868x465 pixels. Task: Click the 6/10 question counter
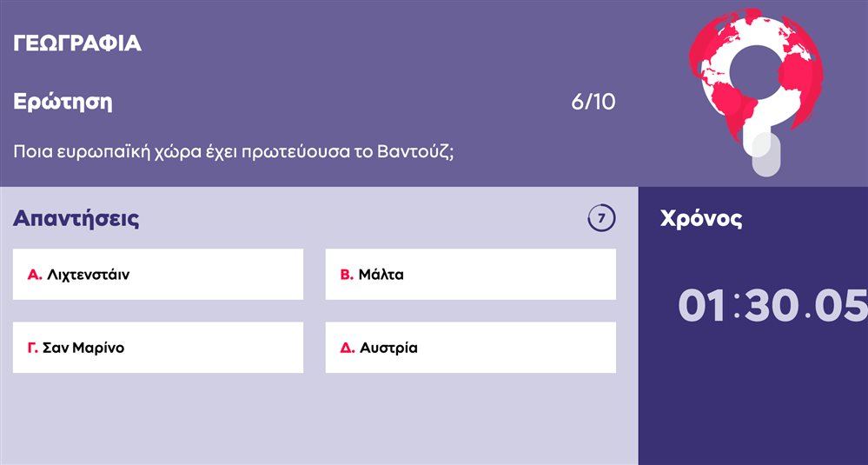point(593,103)
